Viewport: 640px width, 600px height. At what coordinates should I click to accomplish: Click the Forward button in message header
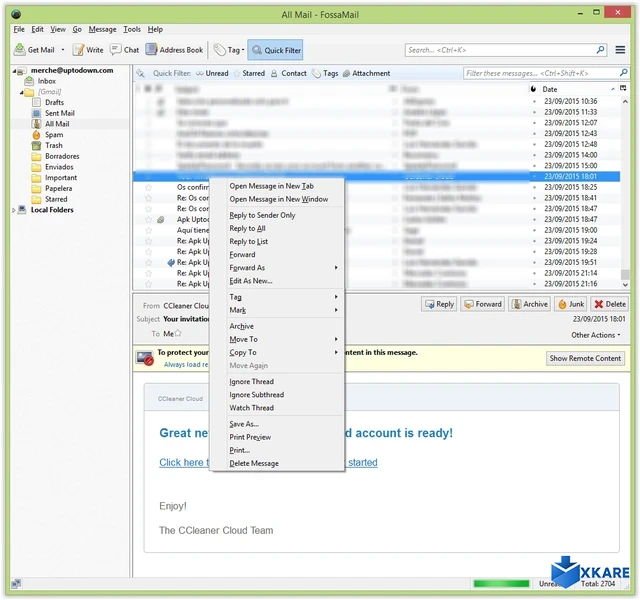pos(482,304)
